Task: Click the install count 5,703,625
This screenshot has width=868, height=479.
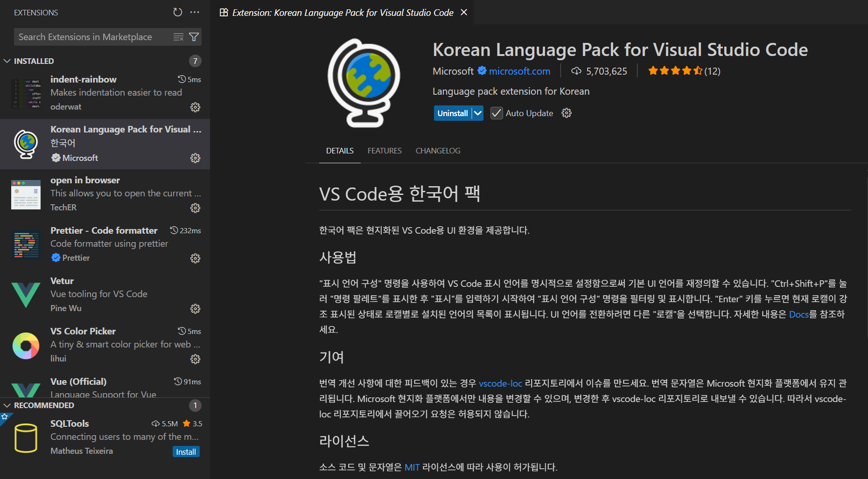Action: (599, 71)
